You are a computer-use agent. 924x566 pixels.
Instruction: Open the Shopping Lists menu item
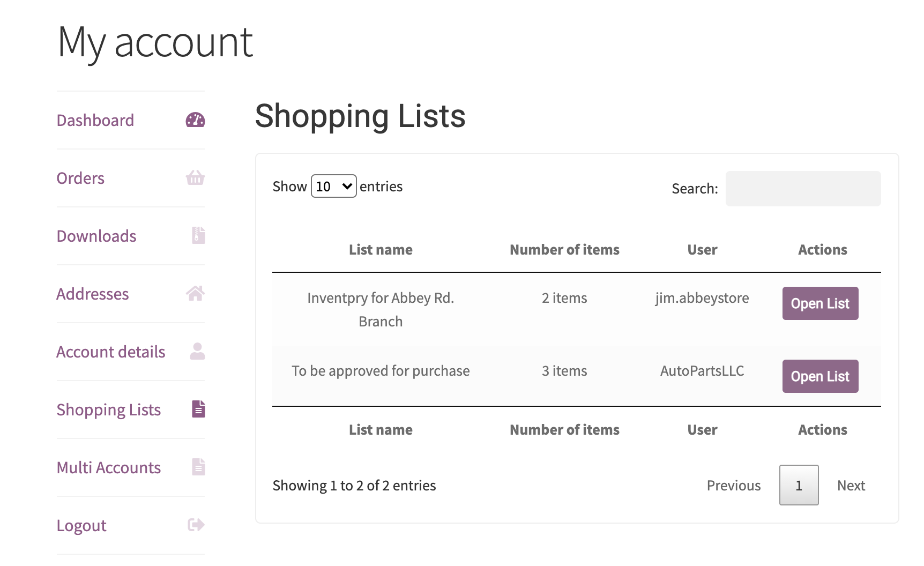(109, 409)
